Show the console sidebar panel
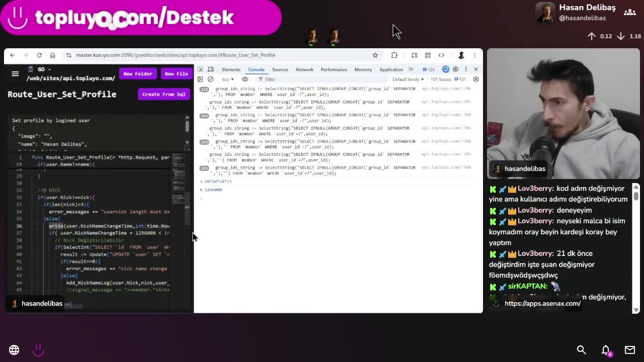 200,79
